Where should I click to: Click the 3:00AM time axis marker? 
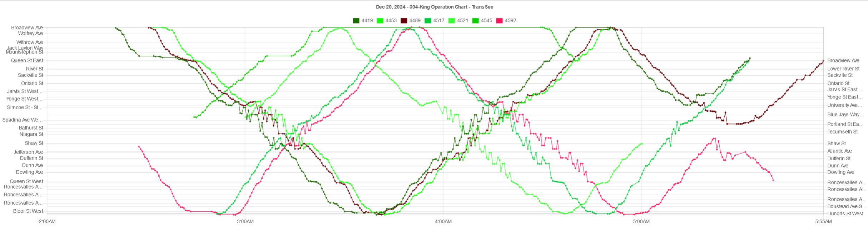[x=245, y=222]
